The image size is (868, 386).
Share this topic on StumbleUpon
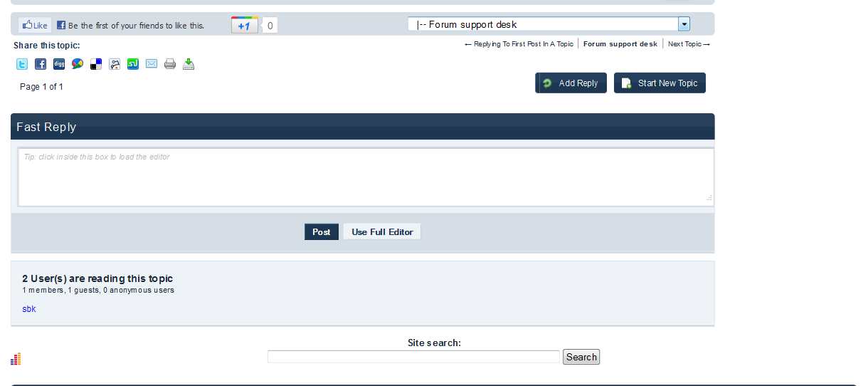133,64
